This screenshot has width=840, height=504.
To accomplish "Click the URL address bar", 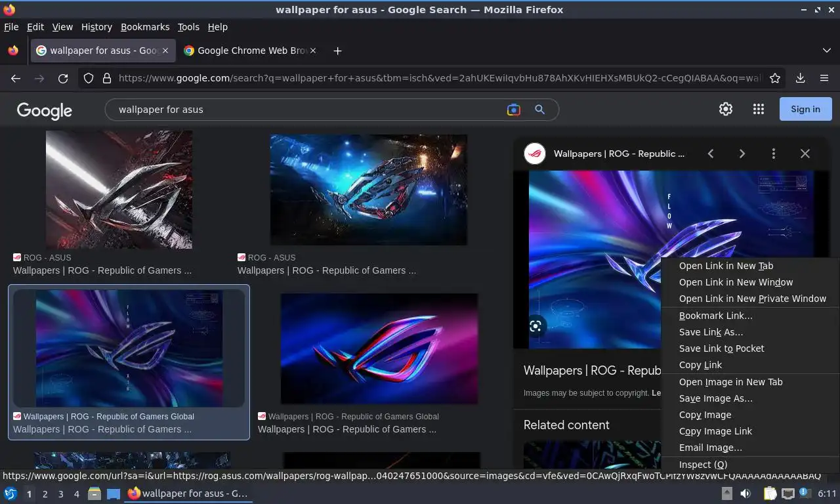I will (440, 78).
